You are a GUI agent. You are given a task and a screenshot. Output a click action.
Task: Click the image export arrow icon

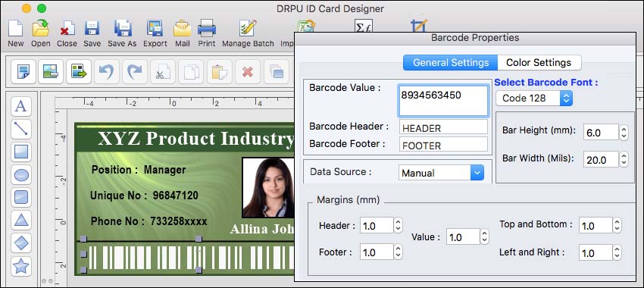point(79,72)
